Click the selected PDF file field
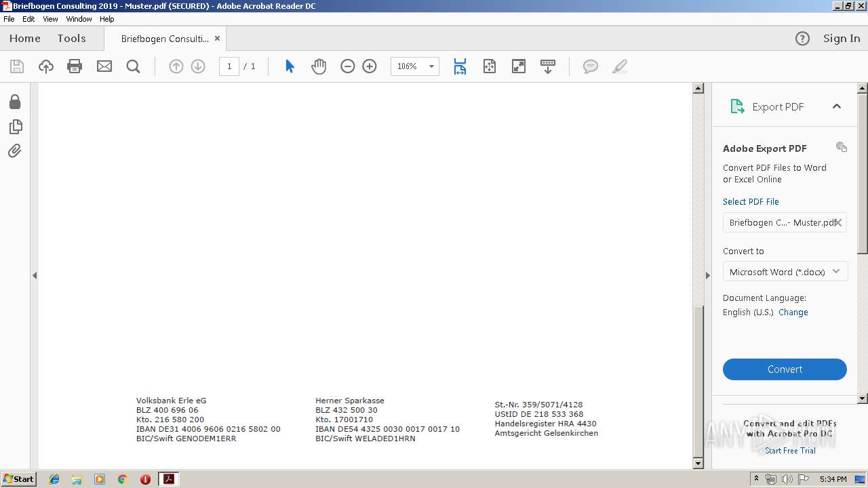 pyautogui.click(x=785, y=222)
